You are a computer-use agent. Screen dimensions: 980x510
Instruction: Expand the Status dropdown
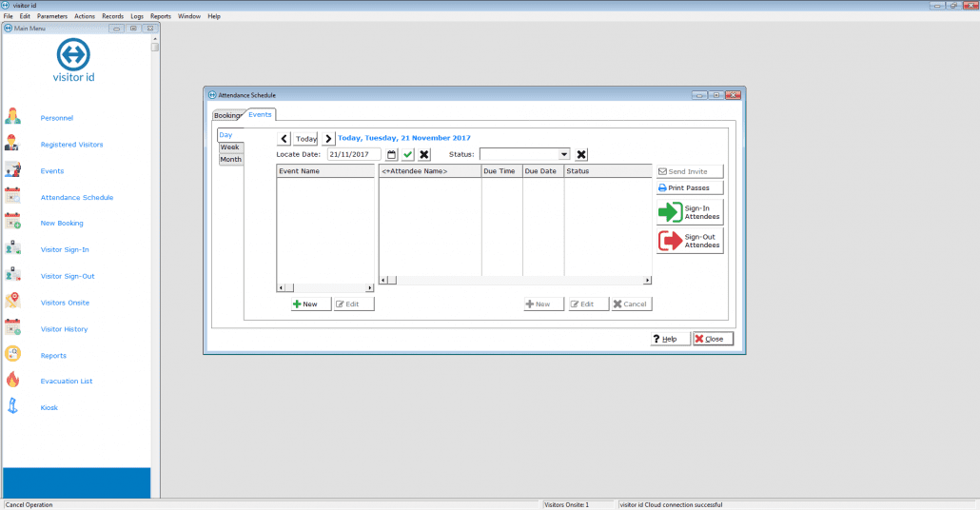click(563, 154)
